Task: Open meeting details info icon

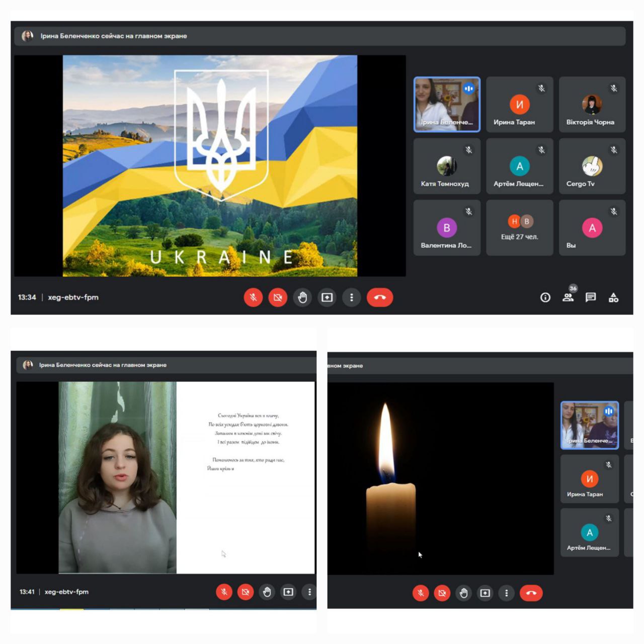Action: (x=545, y=297)
